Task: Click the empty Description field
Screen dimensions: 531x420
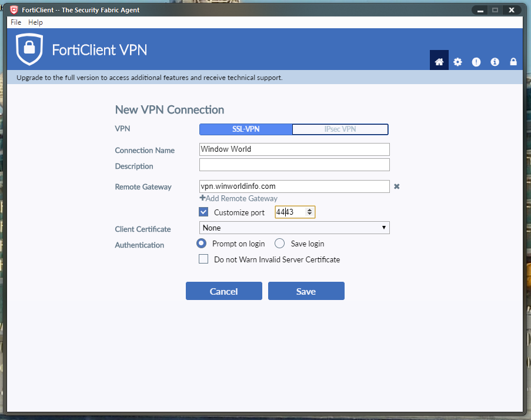Action: [x=294, y=165]
